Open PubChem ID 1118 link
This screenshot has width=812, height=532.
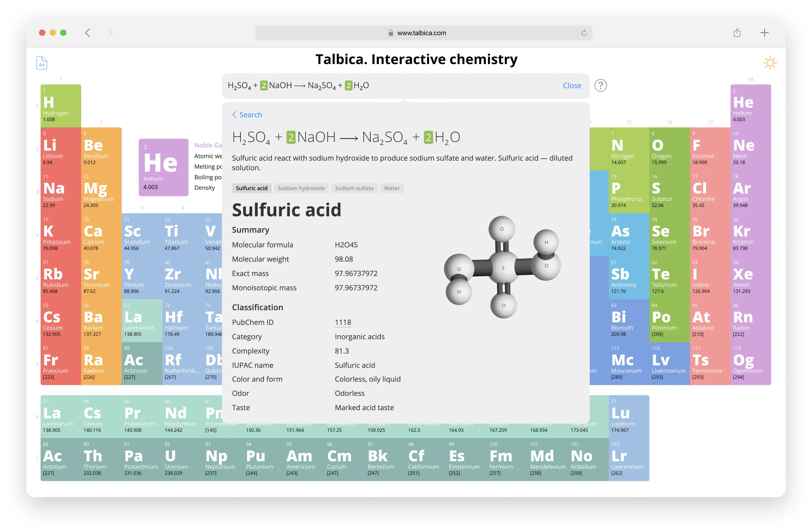343,322
